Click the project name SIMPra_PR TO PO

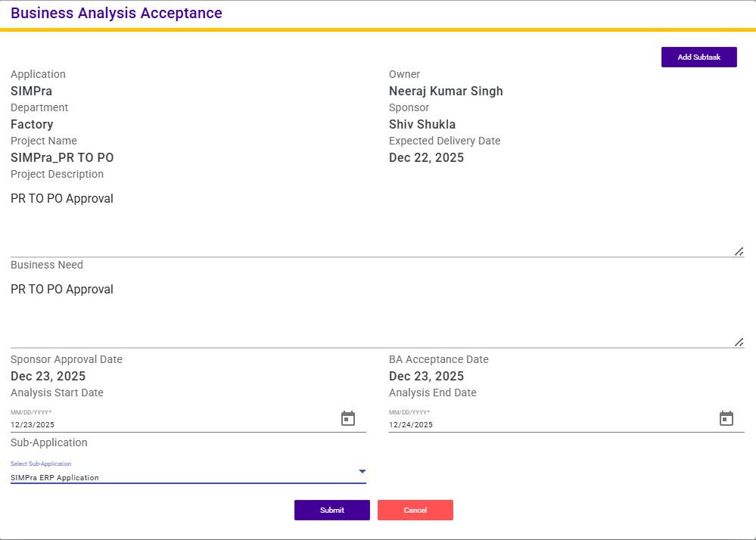click(62, 158)
